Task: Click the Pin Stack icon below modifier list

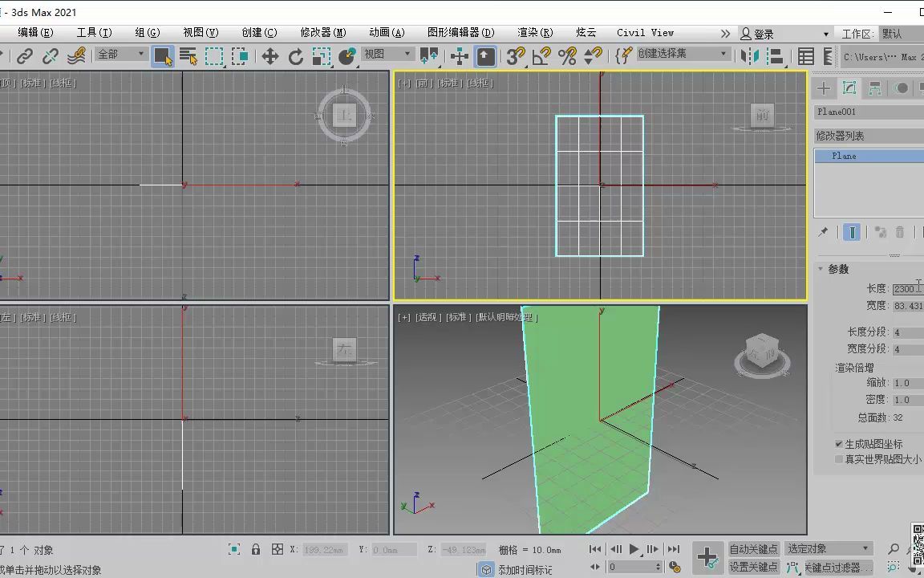Action: click(822, 231)
